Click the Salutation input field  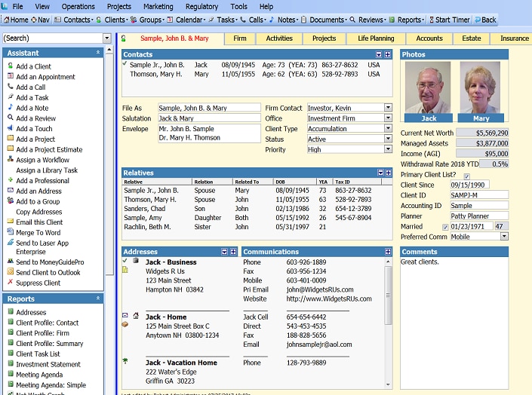(x=209, y=118)
